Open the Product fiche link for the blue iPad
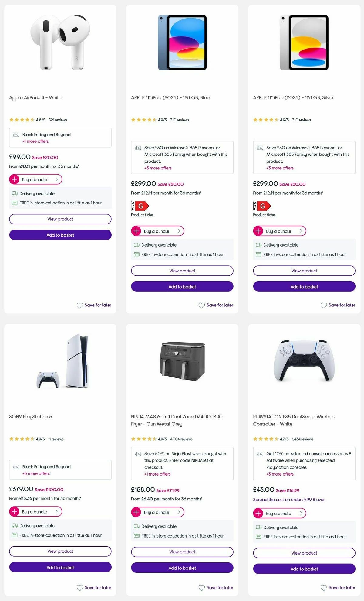 pos(142,215)
